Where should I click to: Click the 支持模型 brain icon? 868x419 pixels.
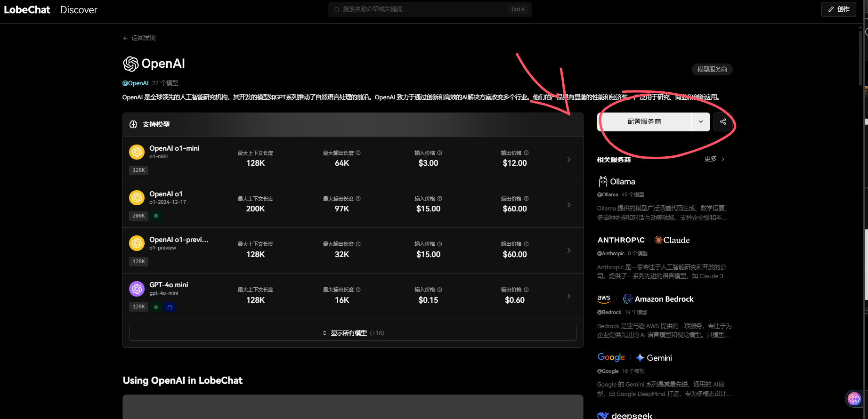pyautogui.click(x=133, y=124)
